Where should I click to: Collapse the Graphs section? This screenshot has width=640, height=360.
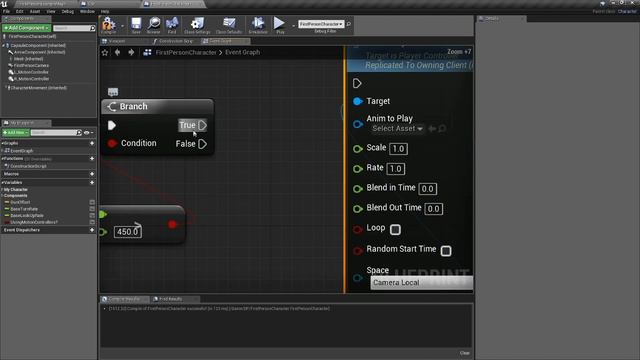(2, 143)
